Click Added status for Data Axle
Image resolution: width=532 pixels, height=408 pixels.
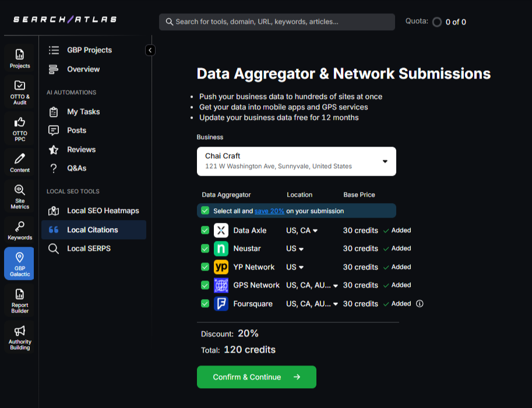pyautogui.click(x=397, y=230)
